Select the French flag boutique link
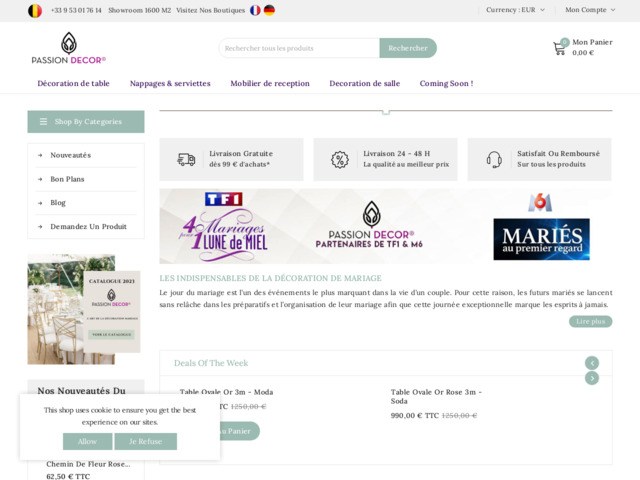The height and width of the screenshot is (480, 640). click(255, 10)
